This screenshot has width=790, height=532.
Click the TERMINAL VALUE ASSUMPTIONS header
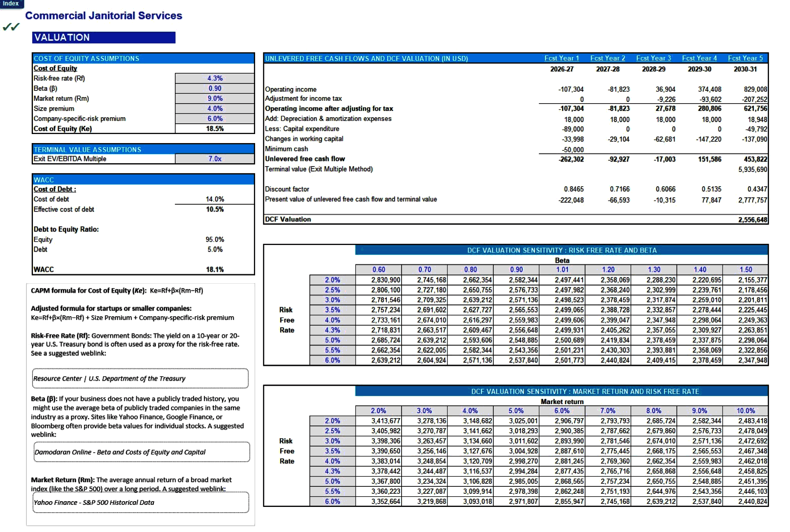coord(87,149)
